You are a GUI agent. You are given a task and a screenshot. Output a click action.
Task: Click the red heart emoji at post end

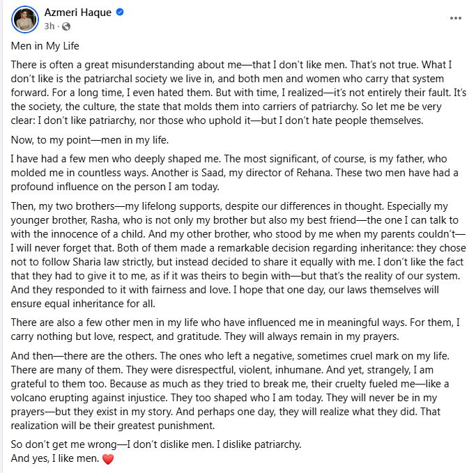coord(108,459)
